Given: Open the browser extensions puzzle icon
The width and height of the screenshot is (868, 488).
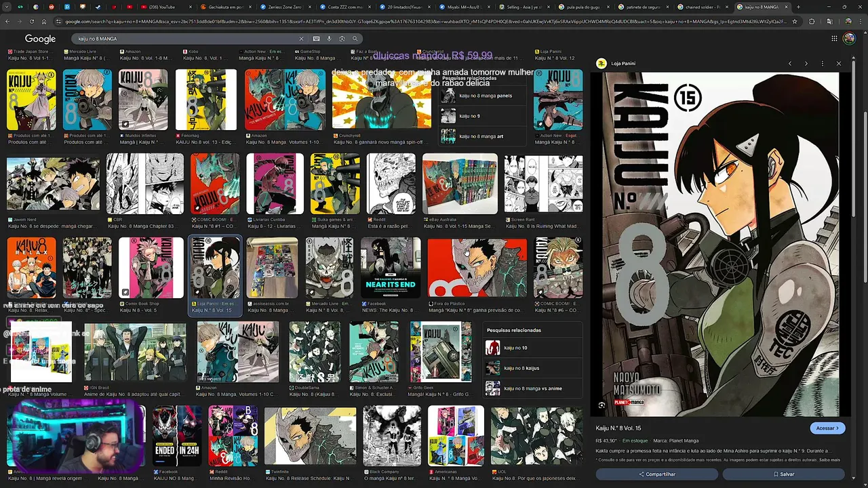Looking at the screenshot, I should click(812, 21).
